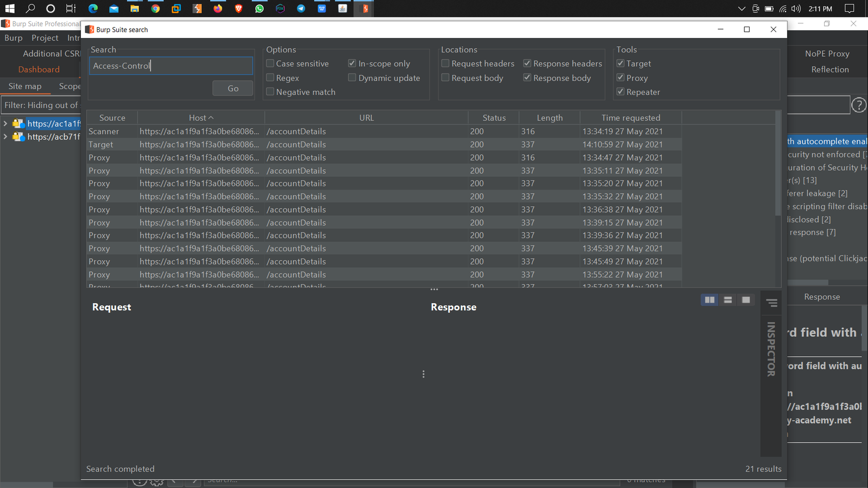Sort results by Time requested column

point(631,118)
